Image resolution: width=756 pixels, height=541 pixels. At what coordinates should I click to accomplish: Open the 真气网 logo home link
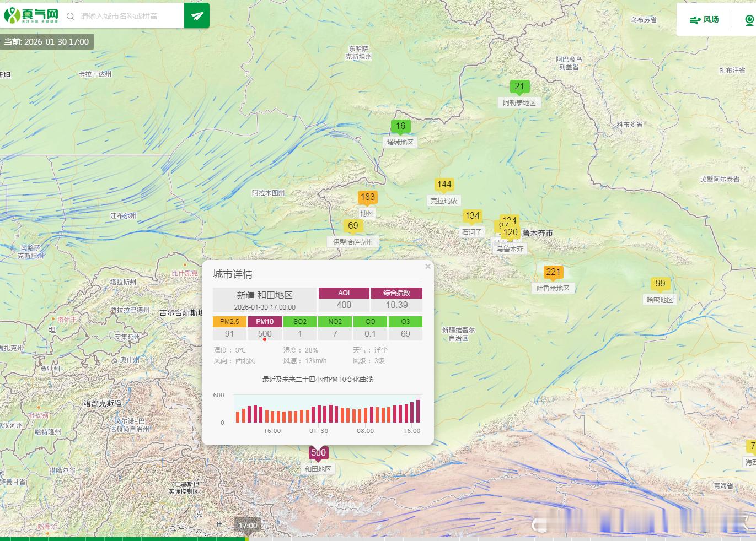(31, 16)
